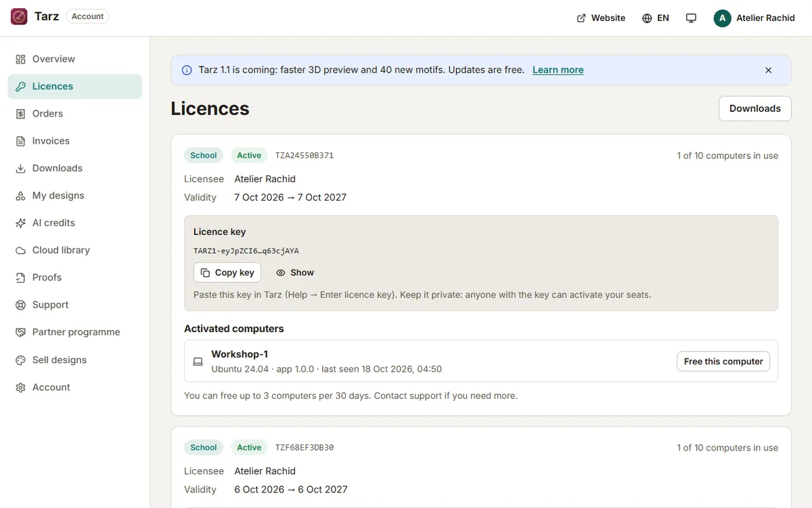
Task: Click the Proofs icon in sidebar
Action: (20, 278)
